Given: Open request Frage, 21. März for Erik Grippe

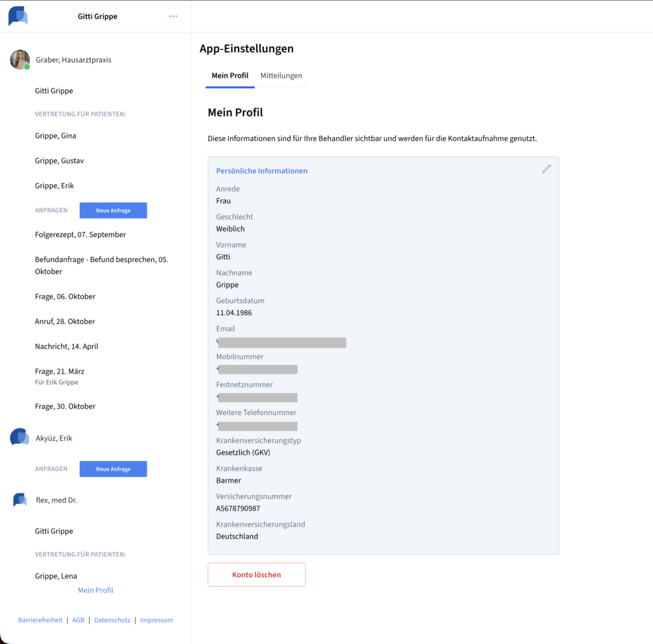Looking at the screenshot, I should pos(59,376).
